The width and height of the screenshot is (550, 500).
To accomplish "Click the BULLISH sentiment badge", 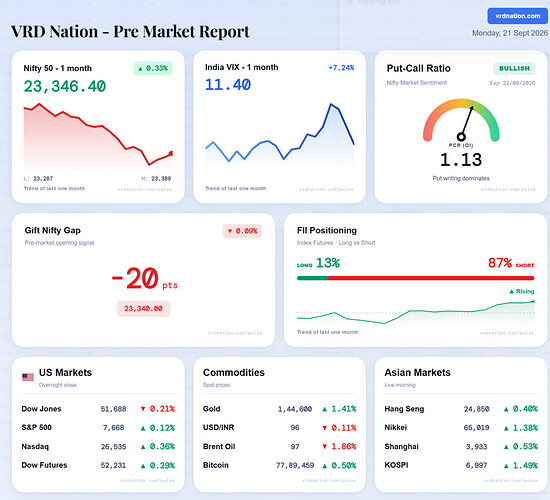I will [514, 68].
